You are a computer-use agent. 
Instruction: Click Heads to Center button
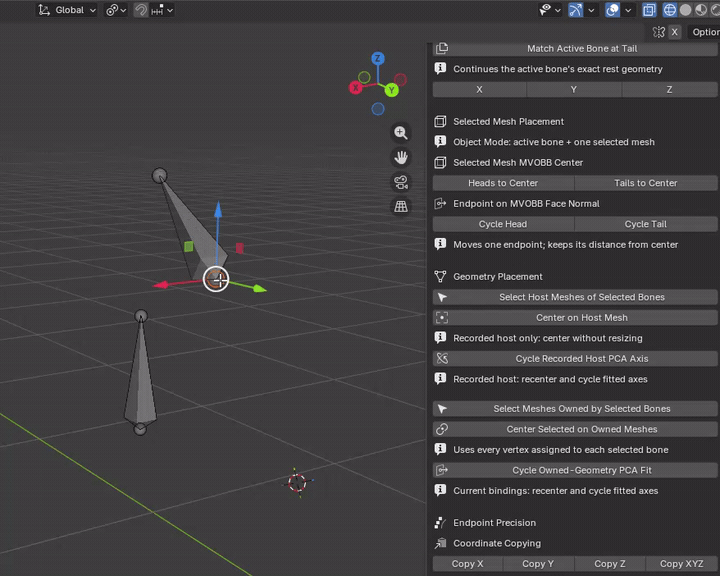[x=503, y=183]
